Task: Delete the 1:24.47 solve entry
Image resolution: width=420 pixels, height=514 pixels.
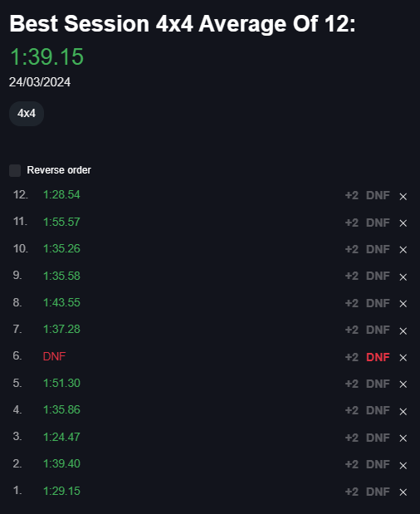Action: [403, 438]
